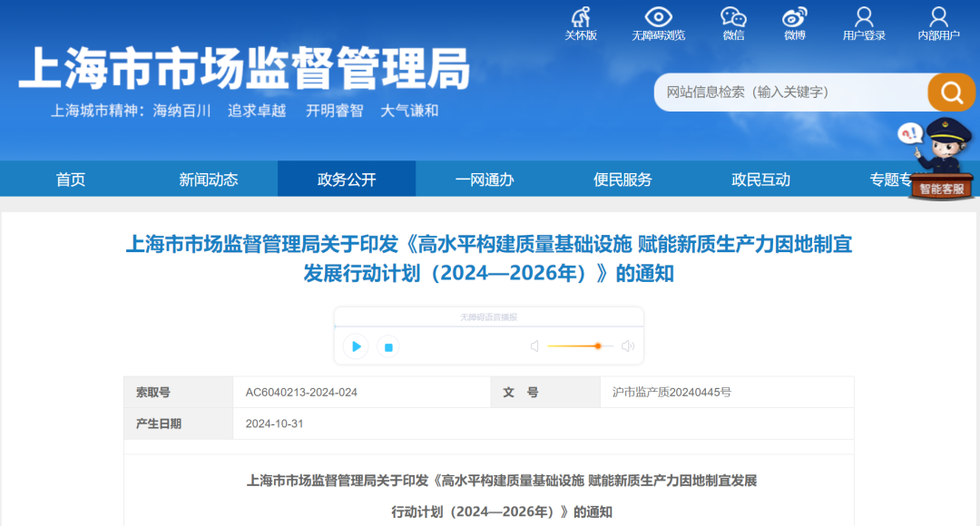Play the accessible voice broadcast
Viewport: 980px width, 526px height.
tap(356, 346)
